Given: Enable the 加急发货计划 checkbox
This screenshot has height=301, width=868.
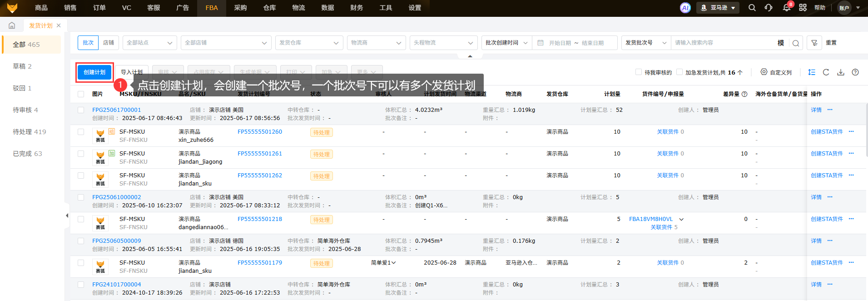Looking at the screenshot, I should coord(680,72).
